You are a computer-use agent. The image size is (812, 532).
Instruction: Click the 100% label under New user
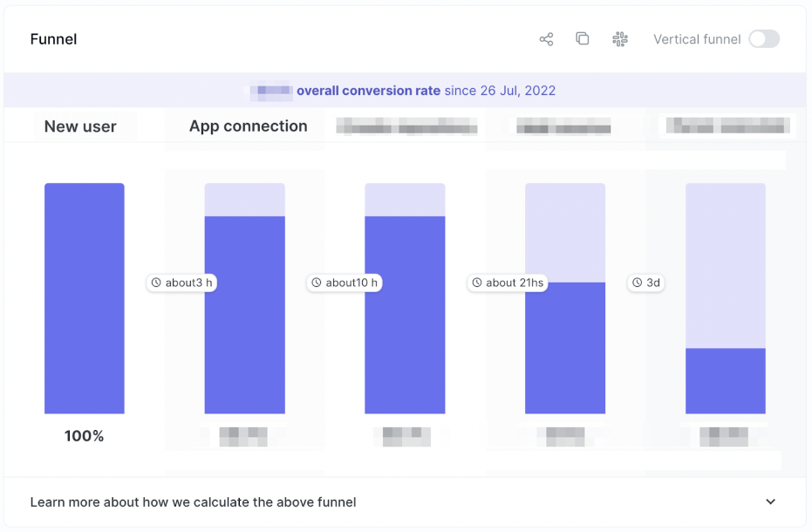(x=84, y=436)
